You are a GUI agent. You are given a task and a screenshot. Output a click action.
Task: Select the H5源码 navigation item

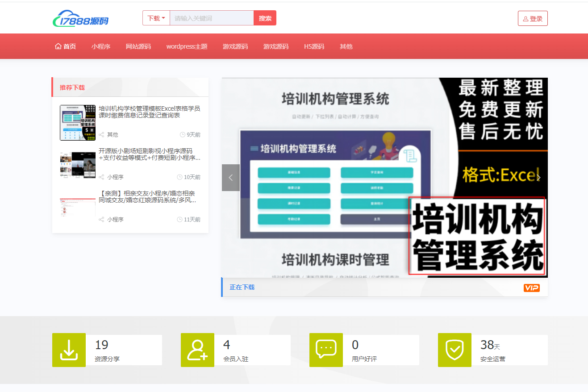pos(314,46)
